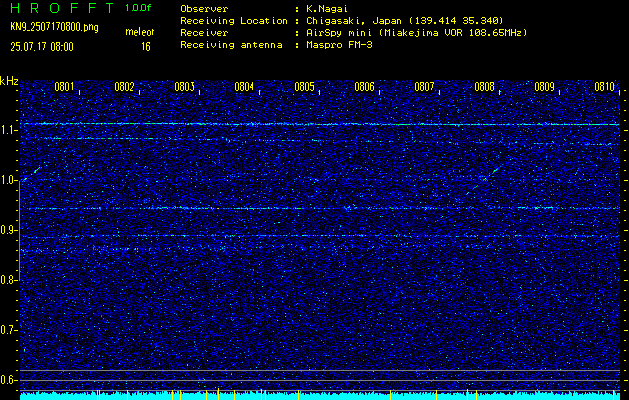The width and height of the screenshot is (629, 400).
Task: Click the meteor count label
Action: click(140, 33)
